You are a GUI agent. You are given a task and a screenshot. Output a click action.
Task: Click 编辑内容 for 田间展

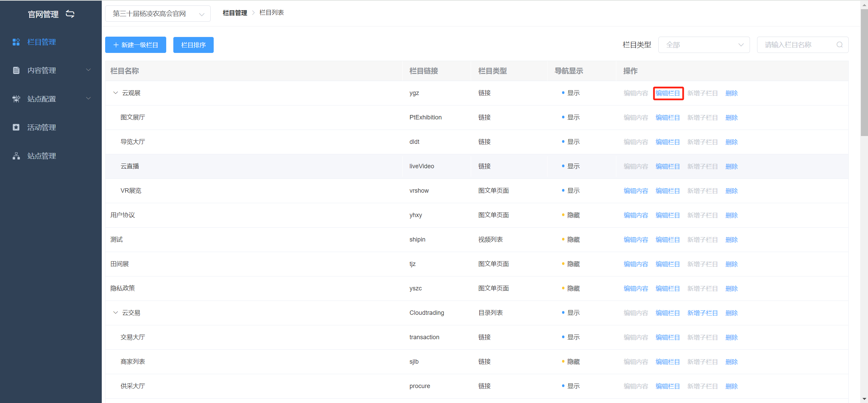pos(636,264)
